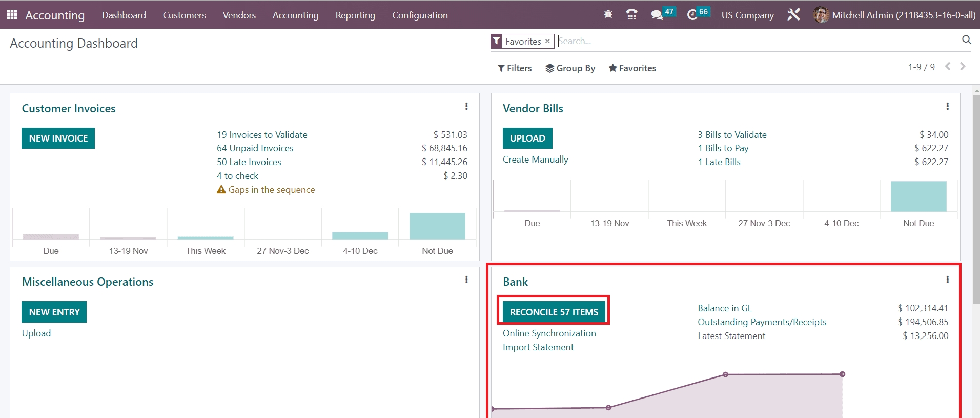Viewport: 980px width, 418px height.
Task: Open the Configuration menu
Action: (x=420, y=15)
